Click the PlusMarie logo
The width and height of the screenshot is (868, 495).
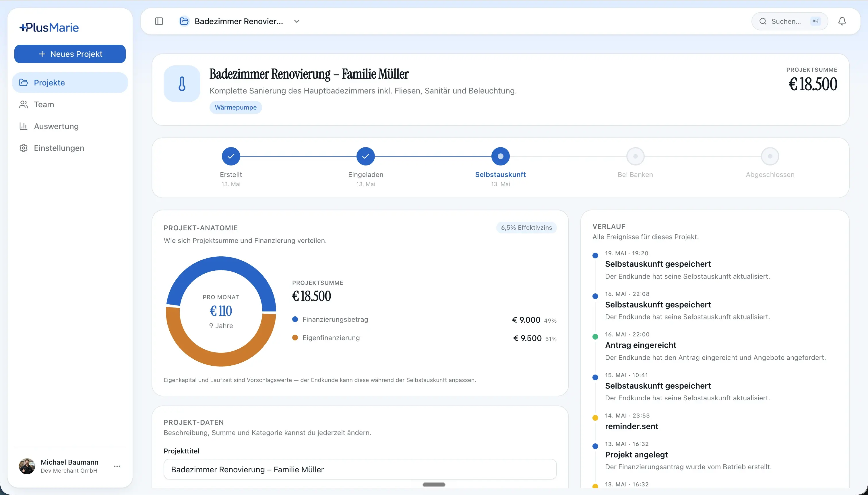pyautogui.click(x=49, y=27)
